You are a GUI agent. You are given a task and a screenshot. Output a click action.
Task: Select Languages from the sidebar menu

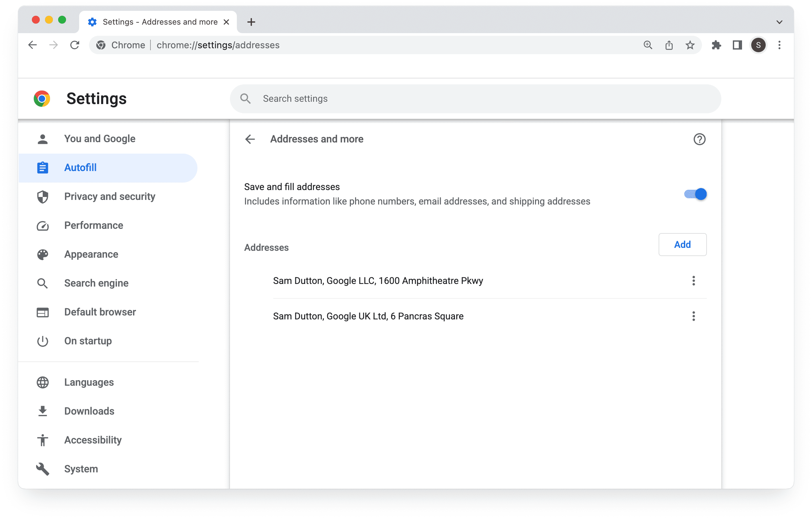(89, 382)
